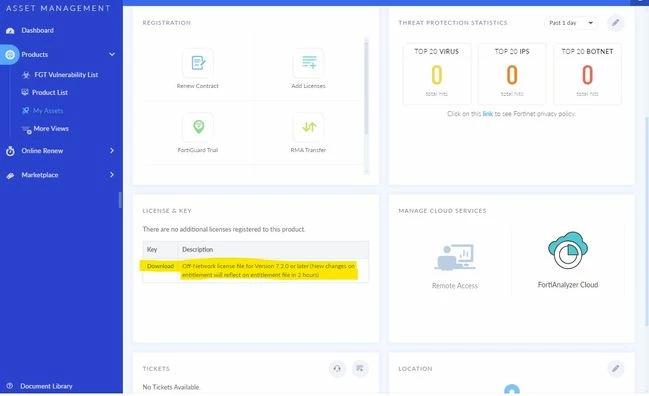649x396 pixels.
Task: Select Products menu item
Action: (34, 55)
